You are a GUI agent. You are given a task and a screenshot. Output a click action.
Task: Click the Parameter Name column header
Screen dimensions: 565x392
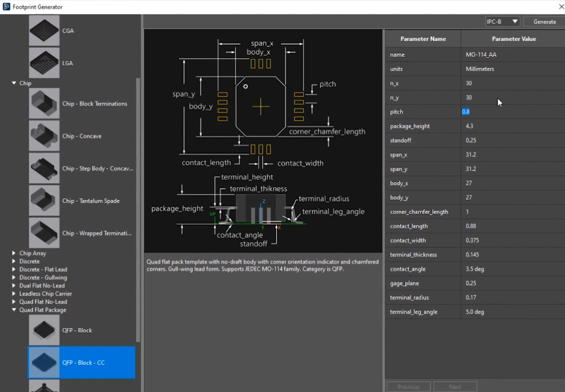pos(423,39)
